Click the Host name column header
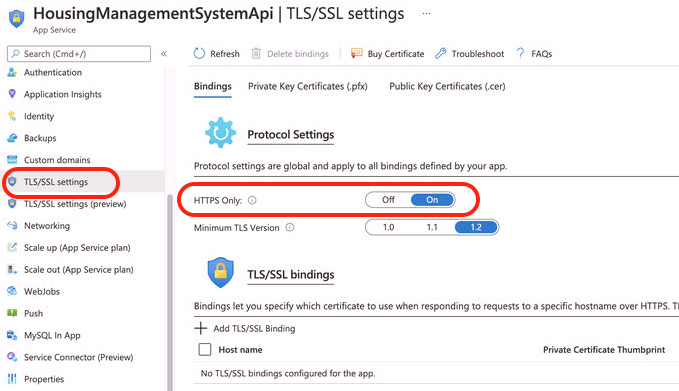Screen dimensions: 679x391 click(x=240, y=349)
